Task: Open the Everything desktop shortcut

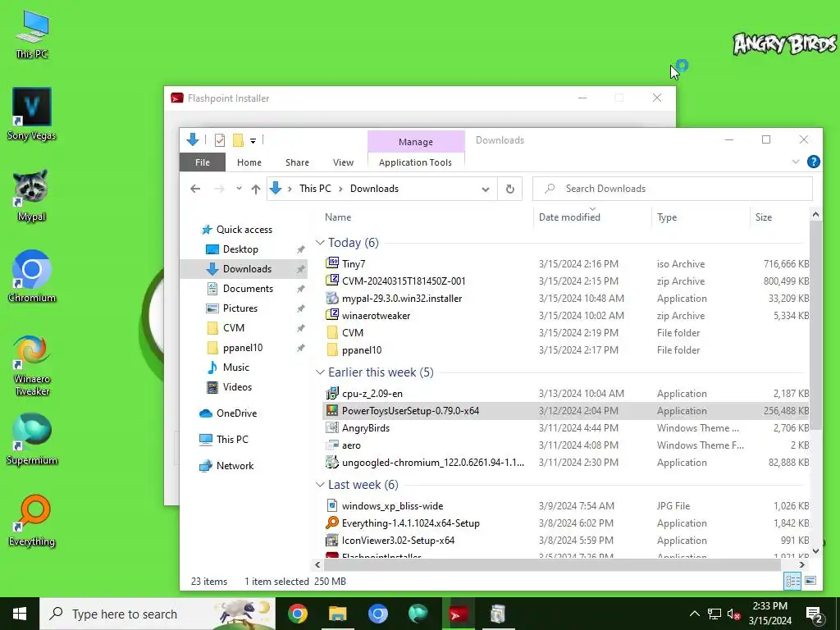Action: click(x=32, y=520)
